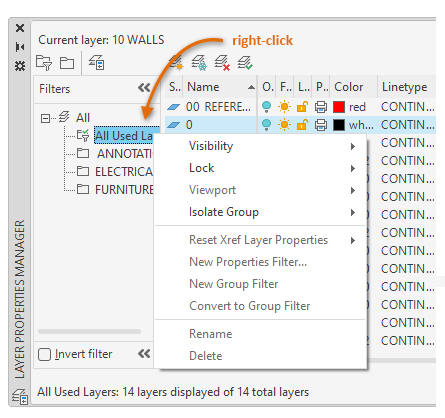Click the auto-hide palette icon
Screen dimensions: 445x418
[20, 47]
